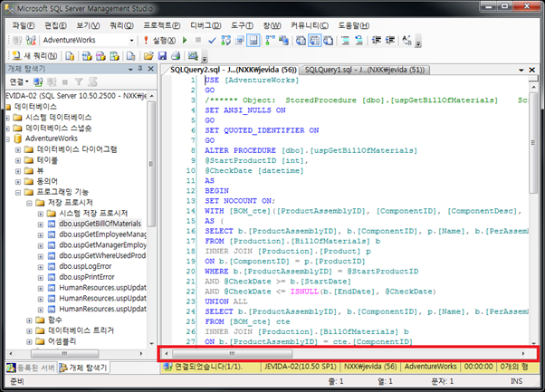The height and width of the screenshot is (392, 545).
Task: Click the Object Explorer connect server icon
Action: click(x=38, y=82)
